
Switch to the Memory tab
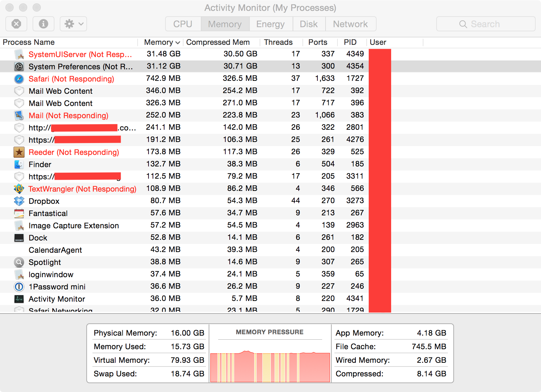click(x=225, y=24)
